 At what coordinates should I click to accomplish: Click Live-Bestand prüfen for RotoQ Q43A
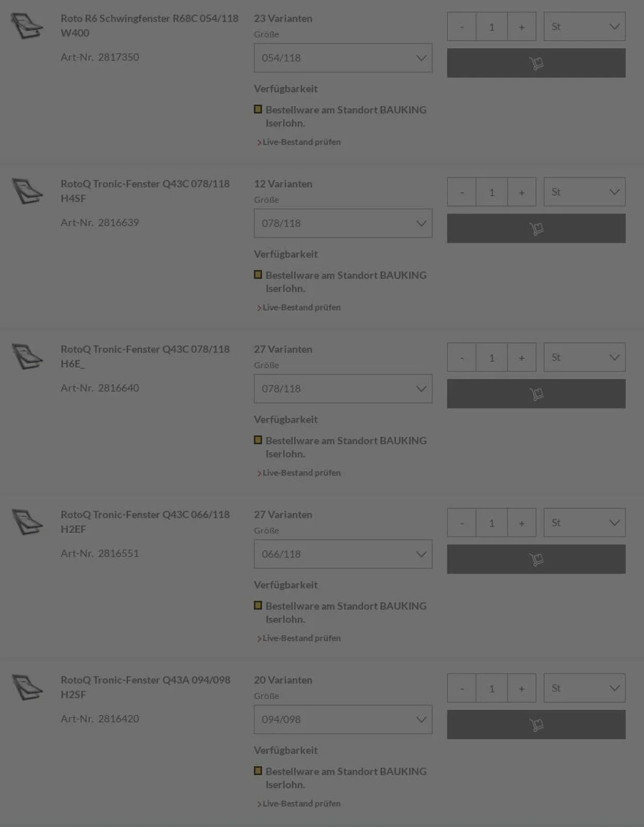pos(301,804)
